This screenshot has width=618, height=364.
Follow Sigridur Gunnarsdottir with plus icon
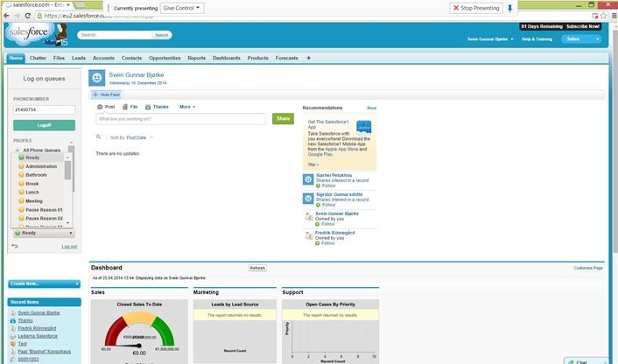[318, 205]
